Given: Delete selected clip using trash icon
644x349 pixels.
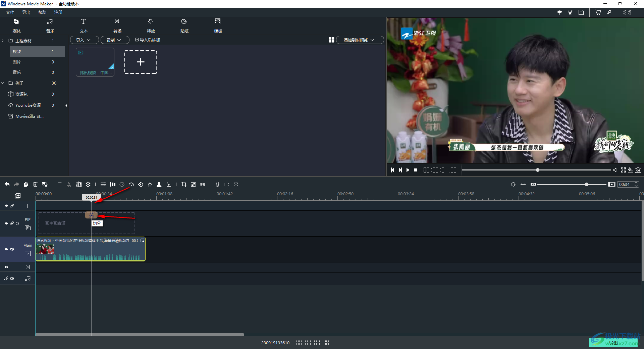Looking at the screenshot, I should pyautogui.click(x=35, y=184).
